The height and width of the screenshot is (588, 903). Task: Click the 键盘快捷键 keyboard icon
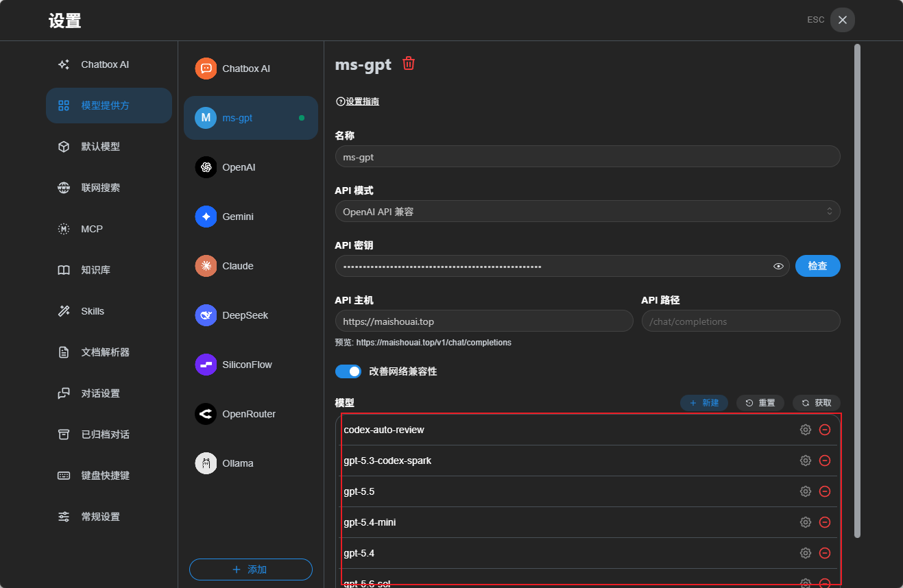point(64,476)
